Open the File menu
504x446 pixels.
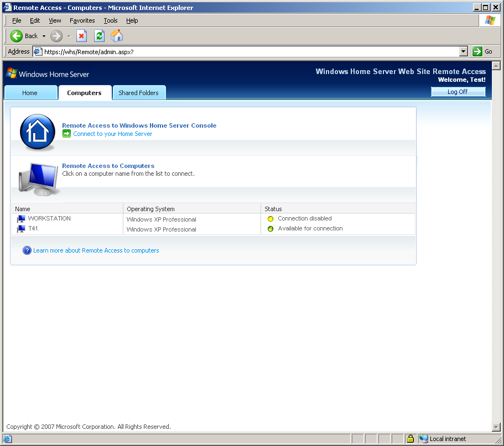[x=17, y=20]
